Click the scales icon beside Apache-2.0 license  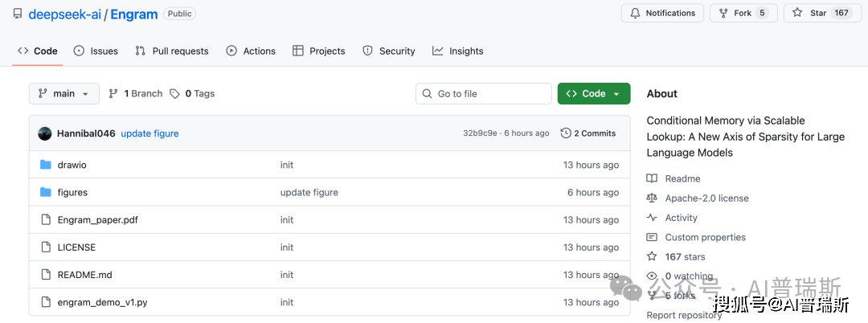652,198
